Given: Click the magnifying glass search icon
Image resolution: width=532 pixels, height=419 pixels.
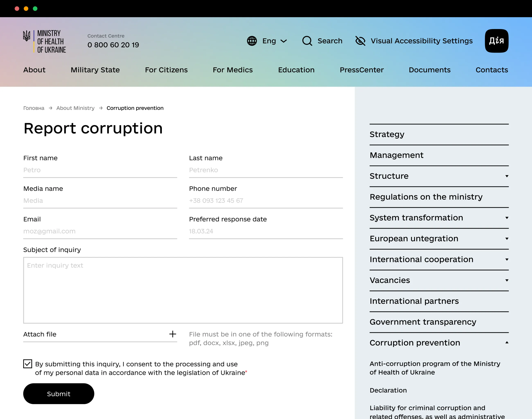Looking at the screenshot, I should tap(307, 41).
